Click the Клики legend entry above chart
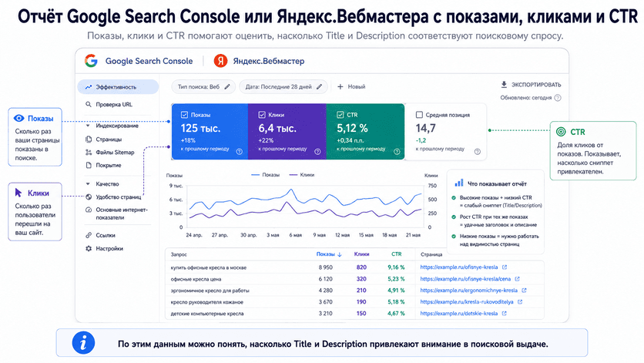The width and height of the screenshot is (644, 363). tap(302, 175)
